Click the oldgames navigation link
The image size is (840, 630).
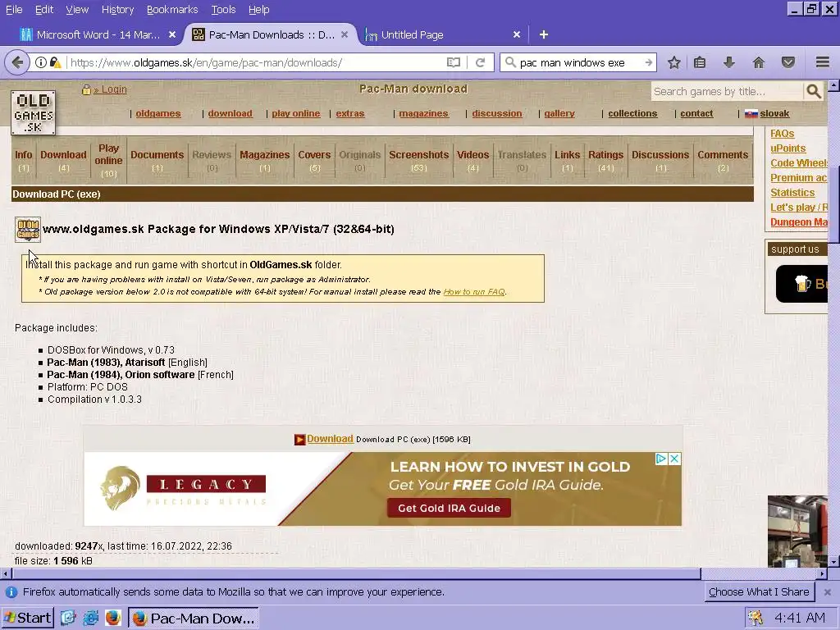158,113
